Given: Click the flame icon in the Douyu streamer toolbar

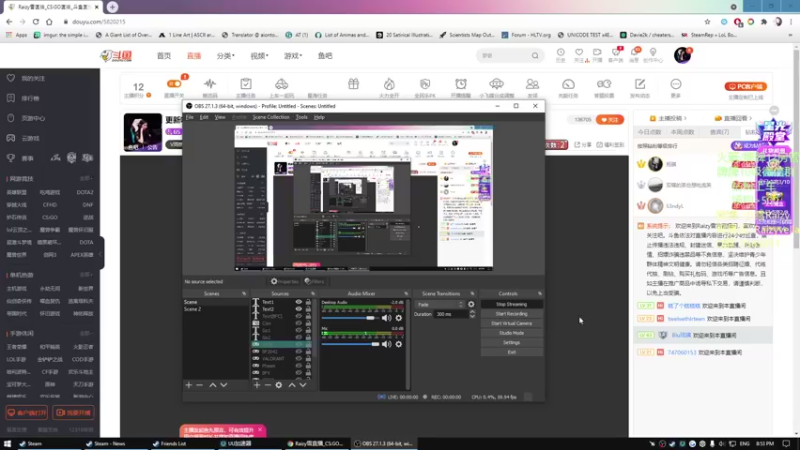Looking at the screenshot, I should (x=389, y=84).
